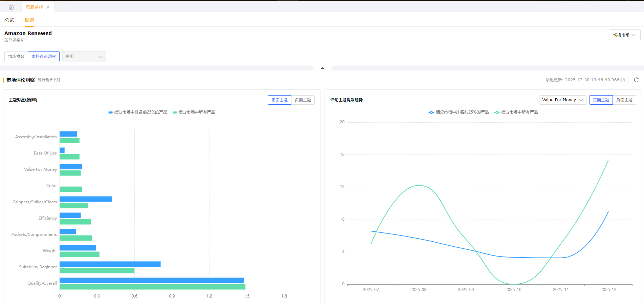Close the 竞品监控 tab

[x=48, y=7]
